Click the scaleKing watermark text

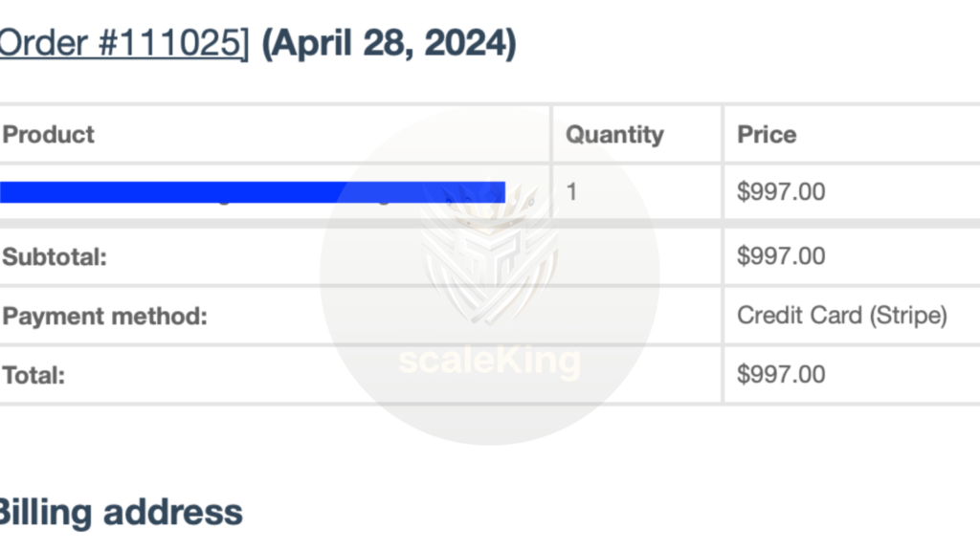(x=489, y=361)
